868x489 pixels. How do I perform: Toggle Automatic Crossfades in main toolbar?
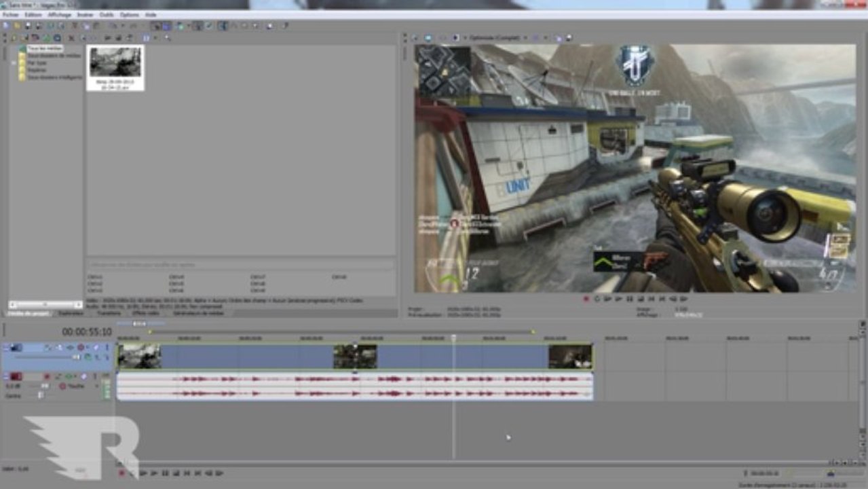pos(166,26)
